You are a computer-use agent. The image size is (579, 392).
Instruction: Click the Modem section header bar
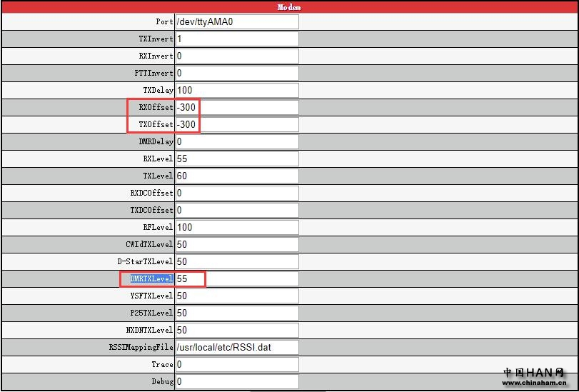[x=289, y=6]
